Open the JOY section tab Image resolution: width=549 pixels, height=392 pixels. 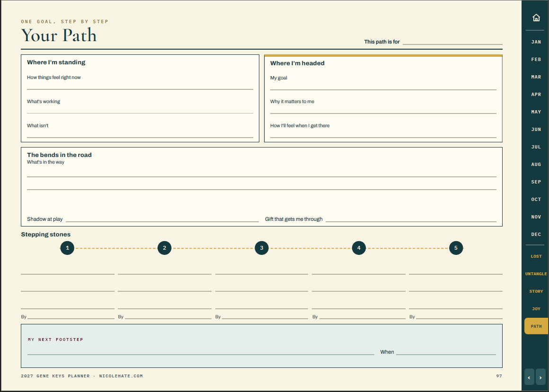pyautogui.click(x=536, y=309)
